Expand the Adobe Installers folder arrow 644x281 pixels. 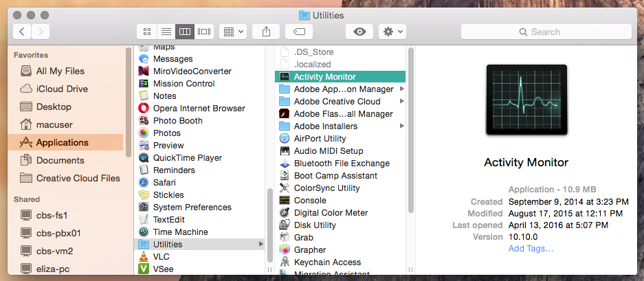click(x=401, y=126)
